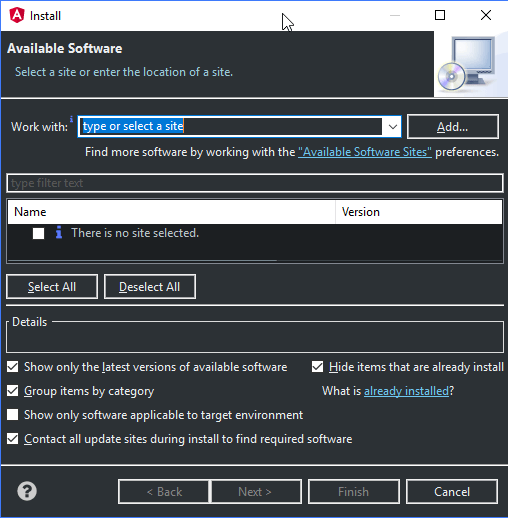Click the help question mark icon
508x518 pixels.
[x=27, y=491]
